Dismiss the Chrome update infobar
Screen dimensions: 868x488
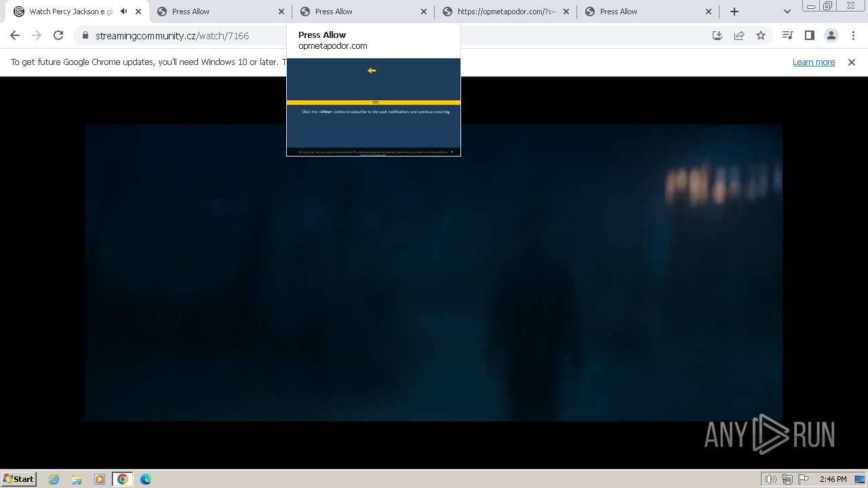pos(852,62)
